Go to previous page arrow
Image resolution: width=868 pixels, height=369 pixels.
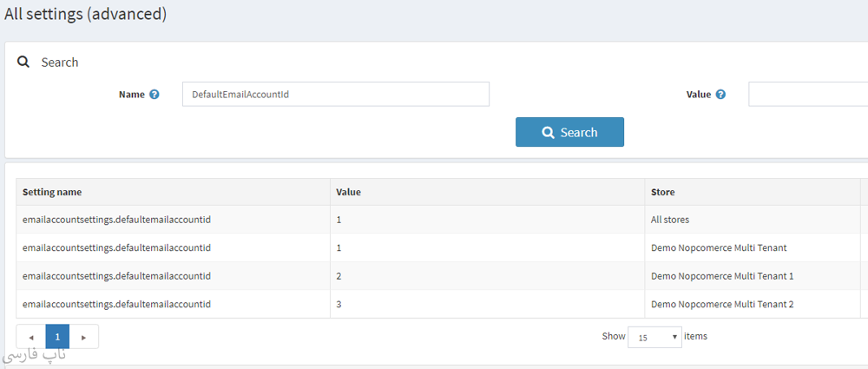pos(31,337)
